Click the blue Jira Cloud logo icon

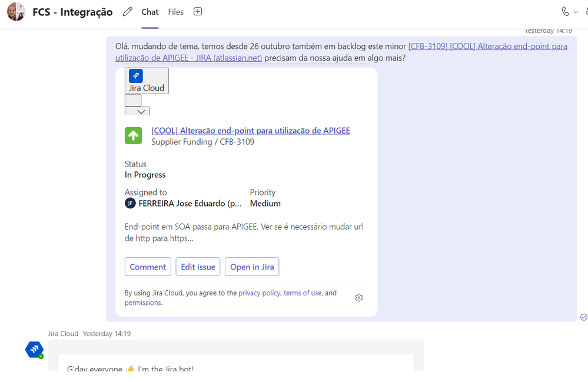coord(136,76)
